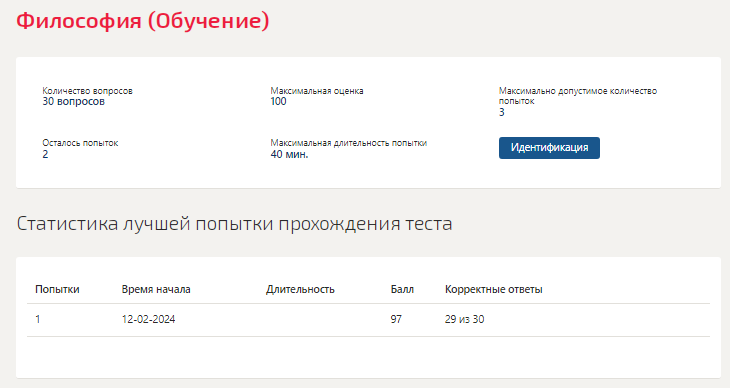Click the Длительность column header
730x388 pixels.
[300, 289]
